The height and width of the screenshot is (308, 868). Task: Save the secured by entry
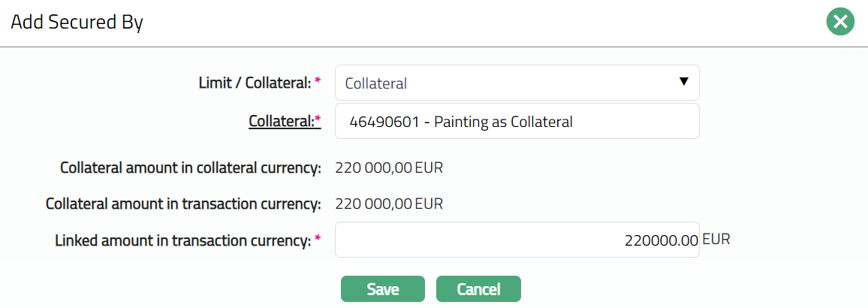383,289
